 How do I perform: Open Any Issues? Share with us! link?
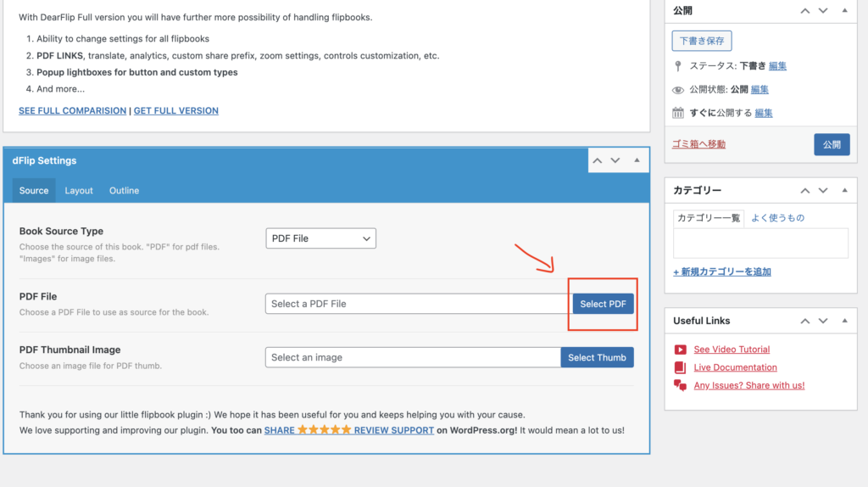click(749, 385)
